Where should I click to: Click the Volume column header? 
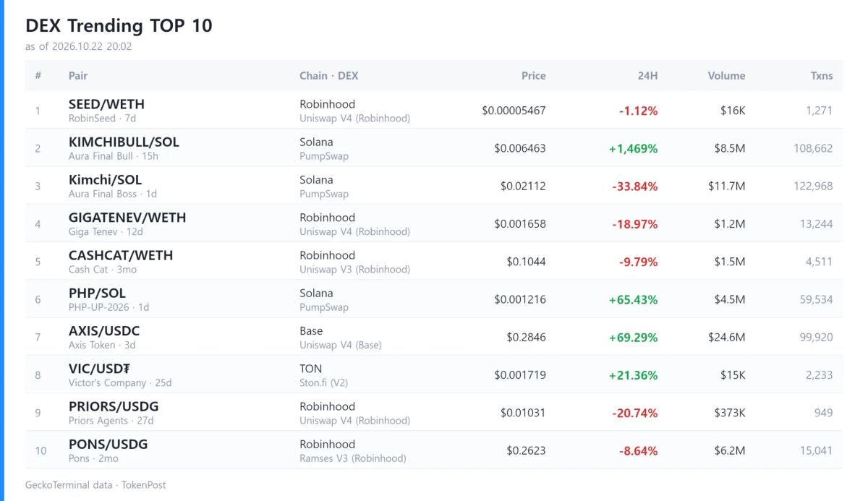click(726, 75)
